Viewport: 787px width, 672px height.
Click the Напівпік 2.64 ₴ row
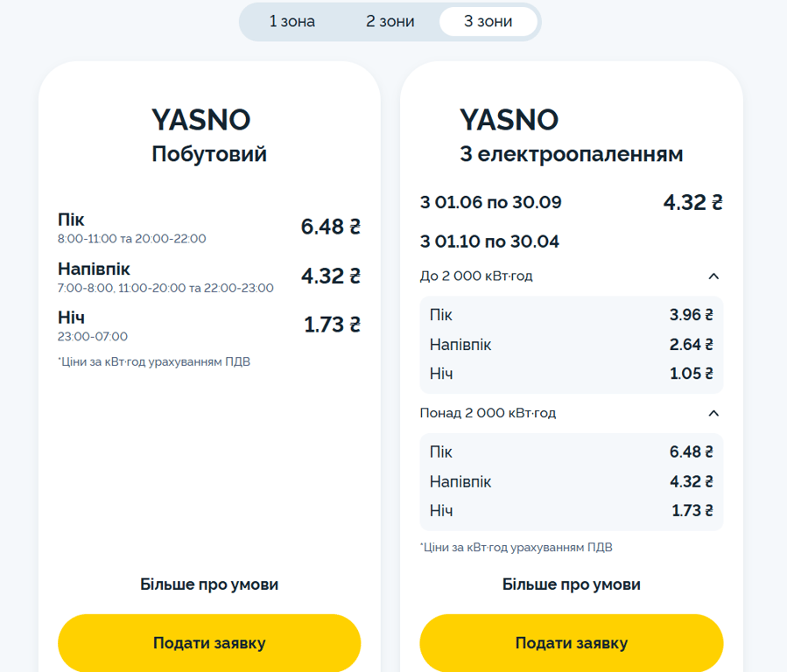tap(571, 345)
